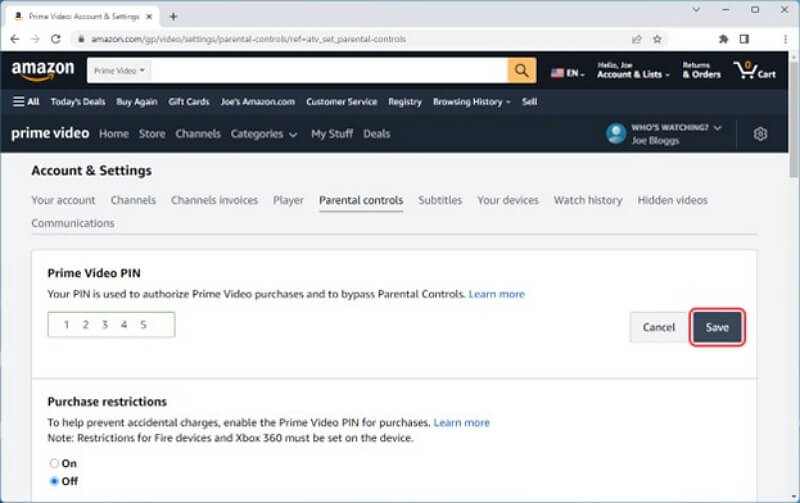Go to the Your devices tab

point(508,200)
